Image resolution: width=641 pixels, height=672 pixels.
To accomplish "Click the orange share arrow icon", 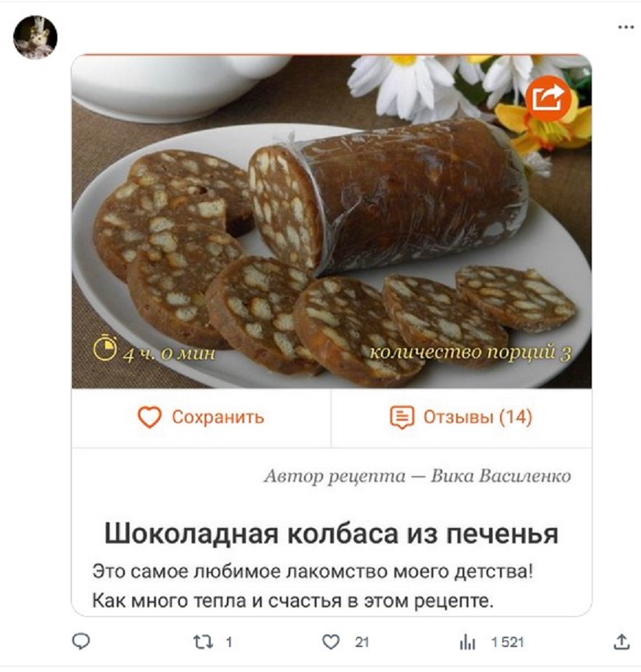I will (548, 98).
